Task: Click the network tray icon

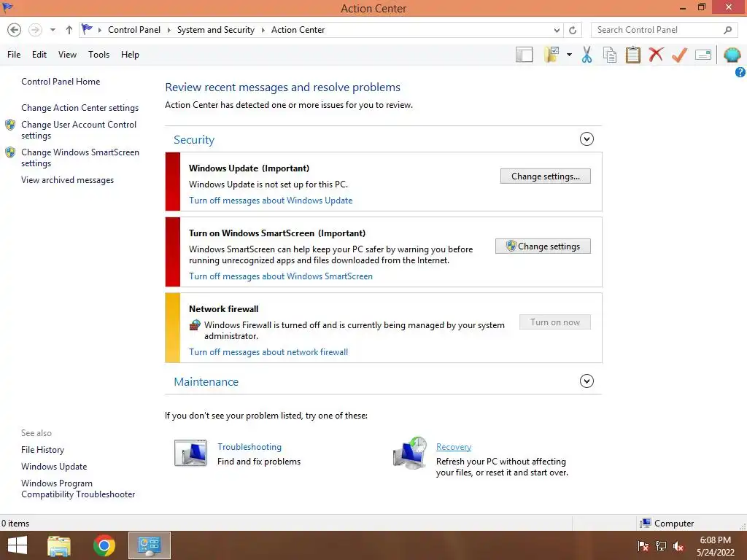Action: [x=661, y=546]
